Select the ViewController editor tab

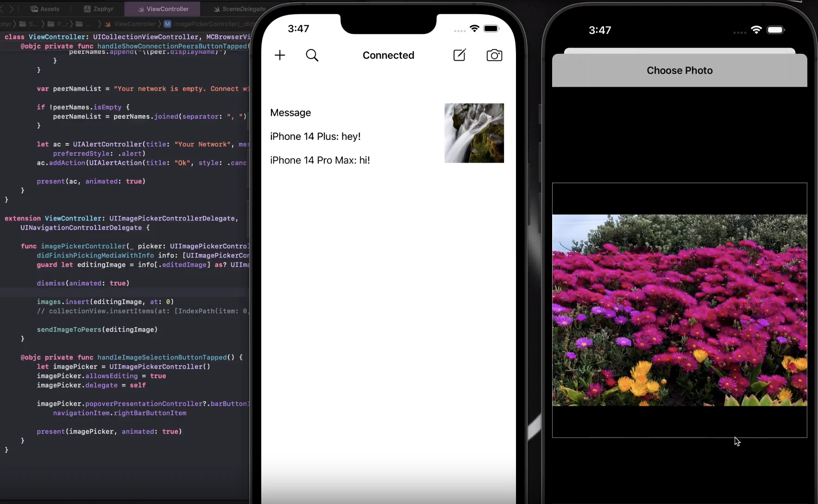coord(167,9)
